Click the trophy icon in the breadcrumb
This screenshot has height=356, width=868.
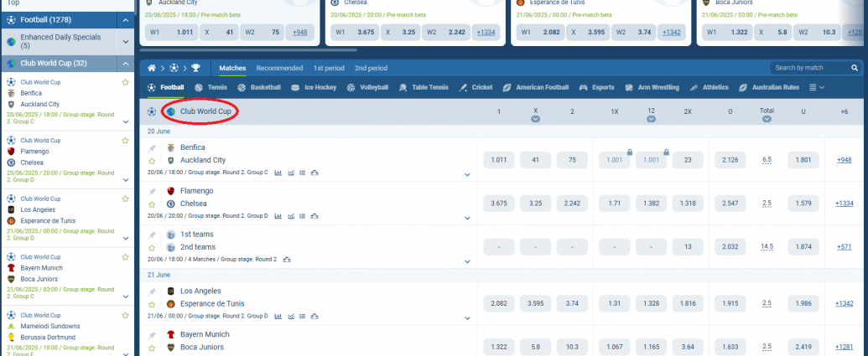point(196,68)
